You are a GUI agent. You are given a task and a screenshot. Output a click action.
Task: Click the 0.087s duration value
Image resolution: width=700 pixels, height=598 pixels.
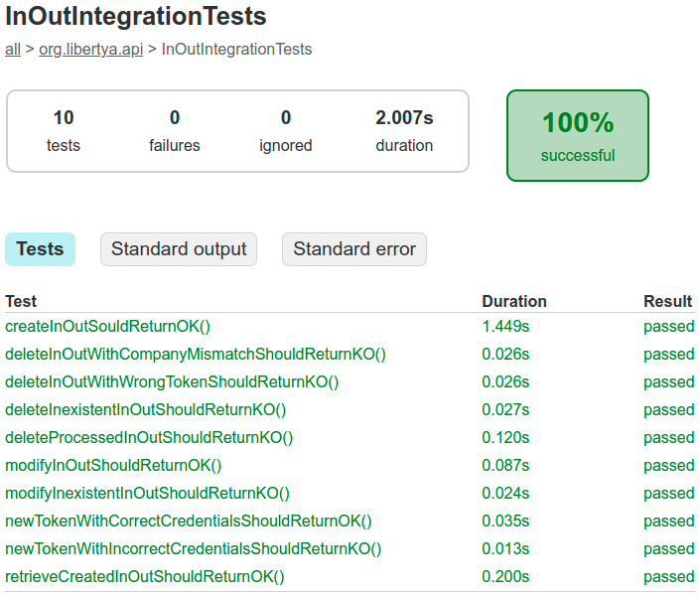[x=505, y=465]
